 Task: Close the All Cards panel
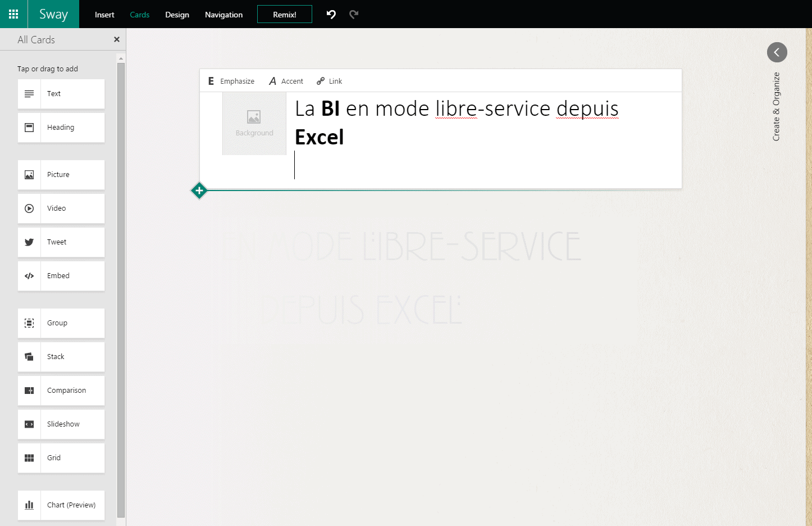coord(117,39)
